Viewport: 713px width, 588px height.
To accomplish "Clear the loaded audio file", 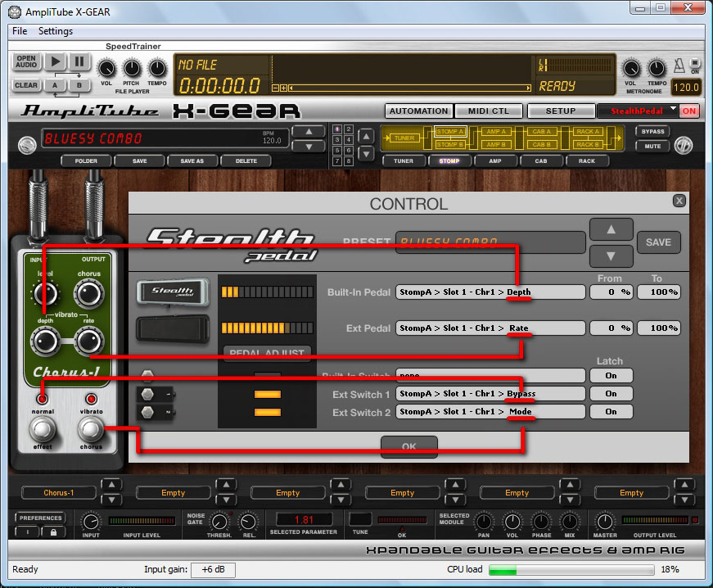I will (x=26, y=85).
